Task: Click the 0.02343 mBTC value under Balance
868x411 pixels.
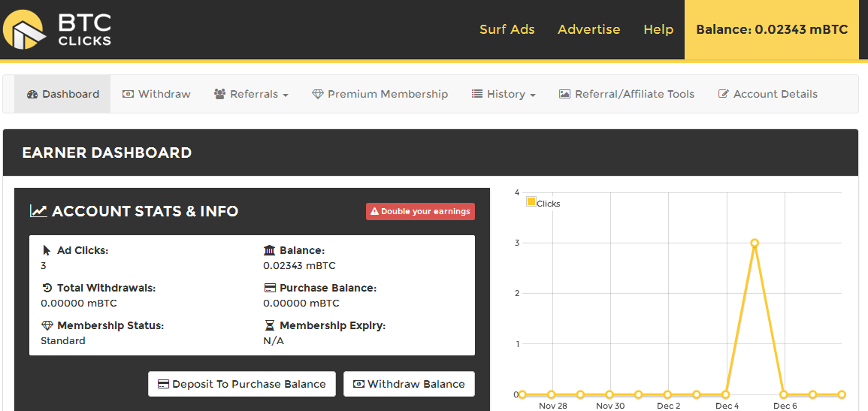Action: (299, 265)
